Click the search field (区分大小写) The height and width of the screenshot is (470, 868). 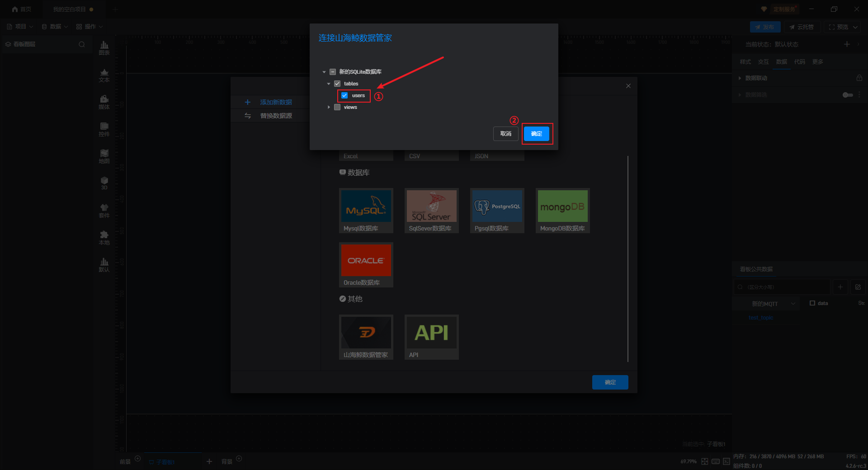[782, 287]
